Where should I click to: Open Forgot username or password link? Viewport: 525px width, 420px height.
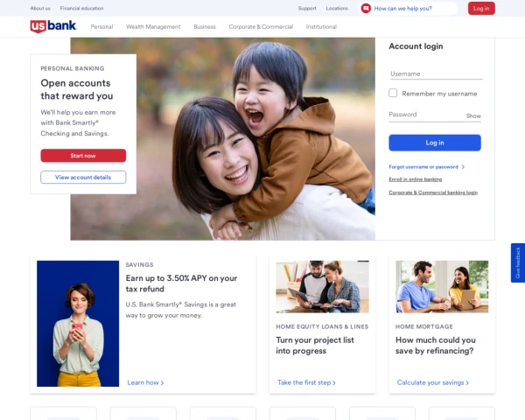423,167
